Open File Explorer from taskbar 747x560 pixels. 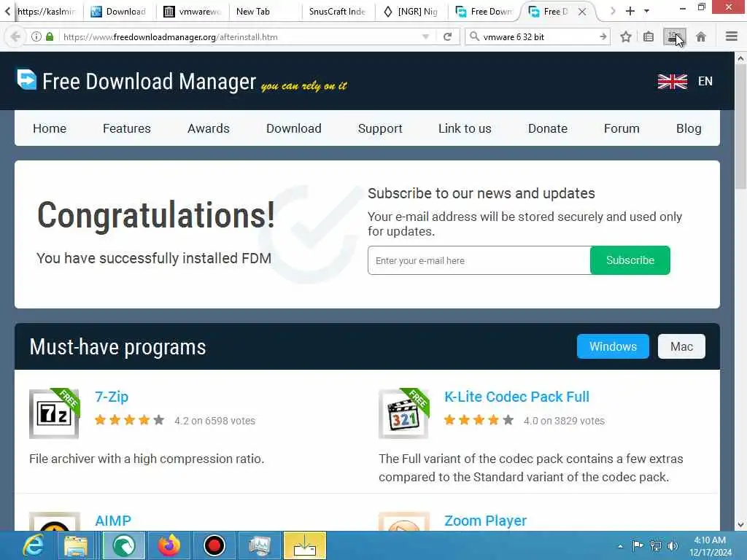click(76, 545)
